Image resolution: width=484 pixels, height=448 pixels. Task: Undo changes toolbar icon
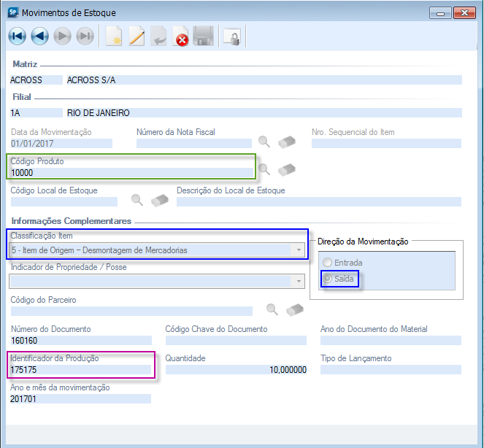[x=158, y=36]
